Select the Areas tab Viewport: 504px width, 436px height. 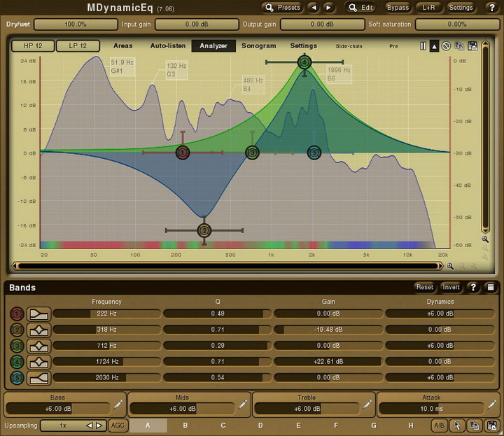point(122,45)
